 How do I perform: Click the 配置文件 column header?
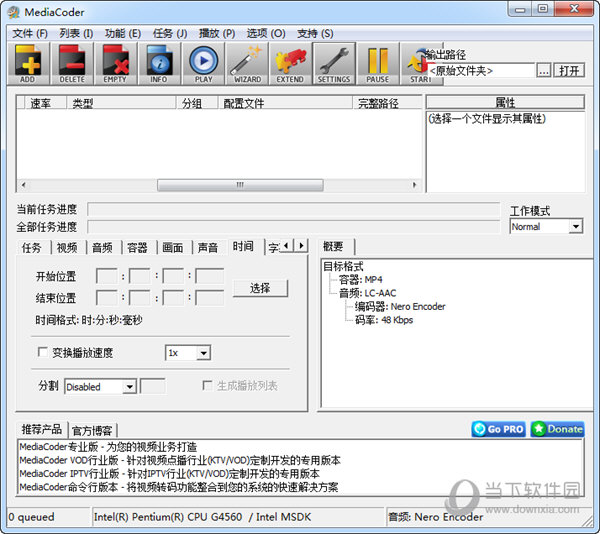tap(285, 103)
